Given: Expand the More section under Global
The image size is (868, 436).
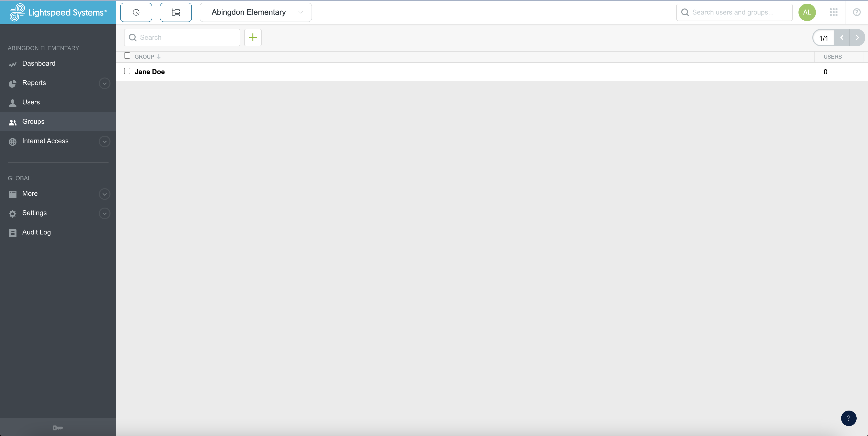Looking at the screenshot, I should click(x=104, y=194).
